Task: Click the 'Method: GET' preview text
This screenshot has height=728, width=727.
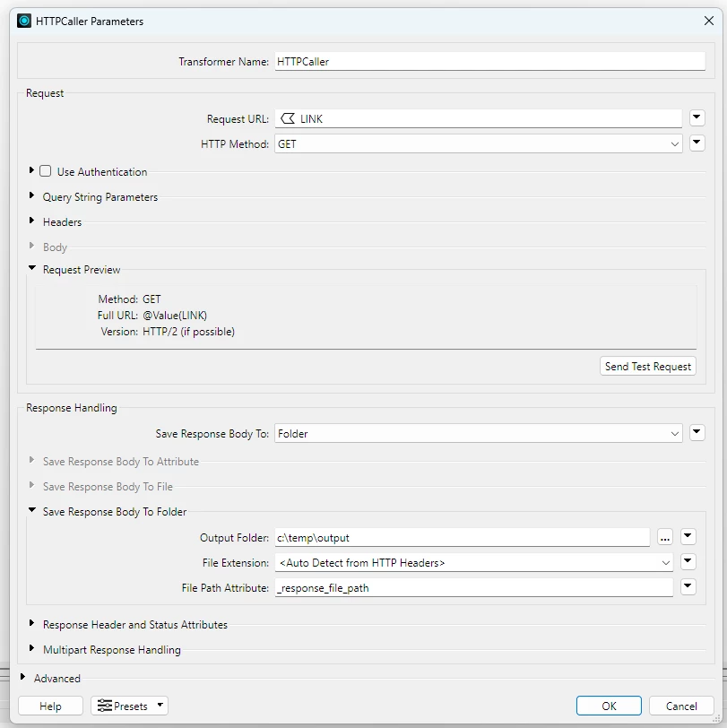Action: point(129,299)
